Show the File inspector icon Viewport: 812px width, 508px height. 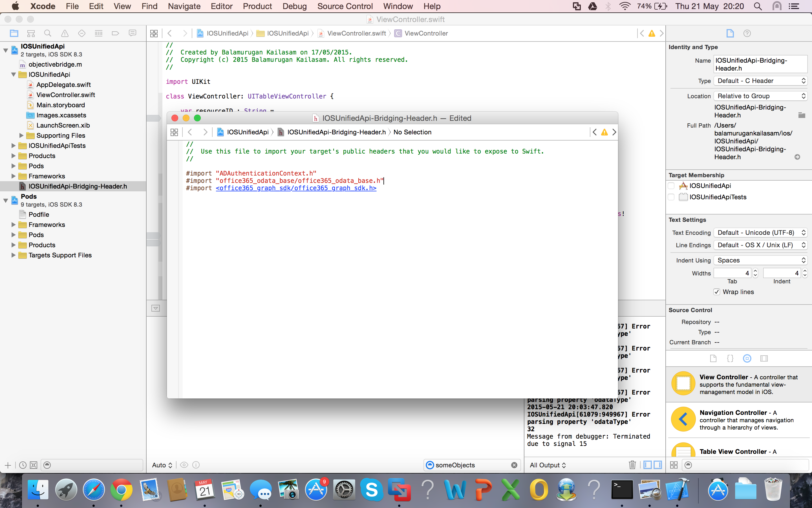pyautogui.click(x=730, y=33)
